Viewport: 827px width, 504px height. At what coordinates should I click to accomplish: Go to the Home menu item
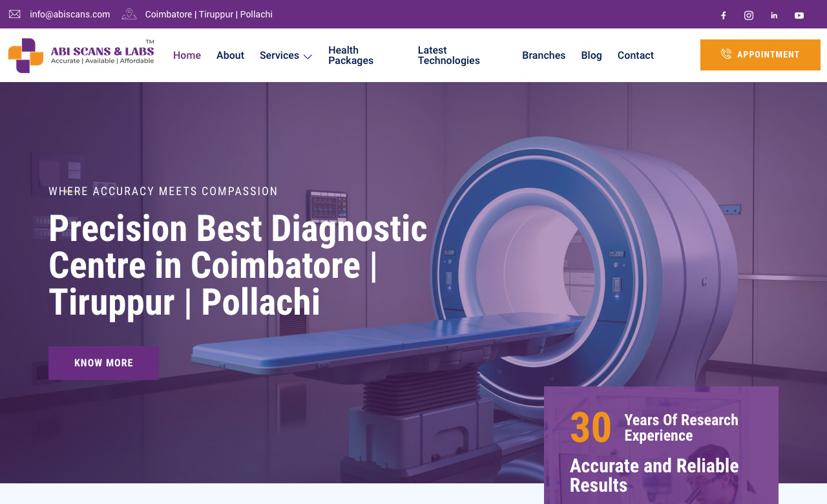point(187,56)
